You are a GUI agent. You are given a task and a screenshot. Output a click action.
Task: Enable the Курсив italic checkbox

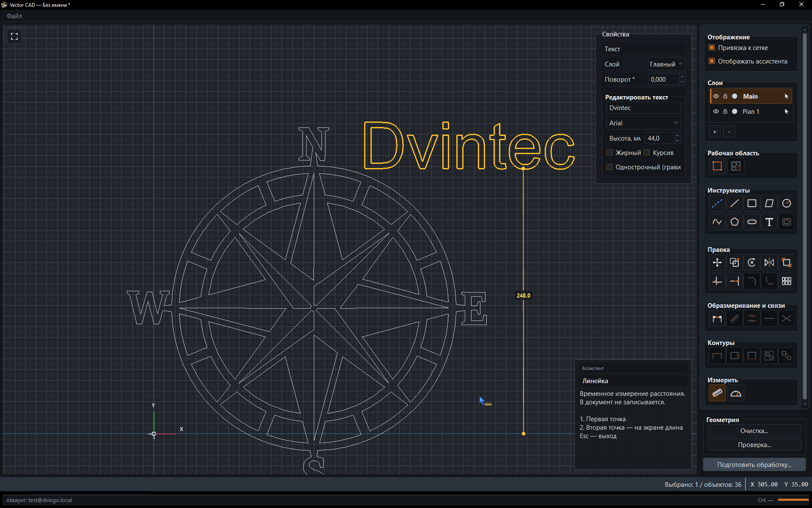[x=647, y=152]
